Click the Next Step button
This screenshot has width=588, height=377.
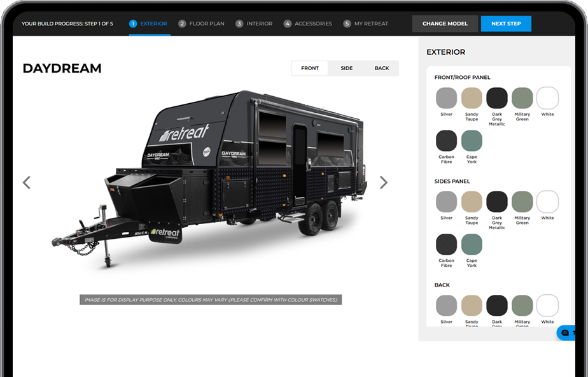506,24
